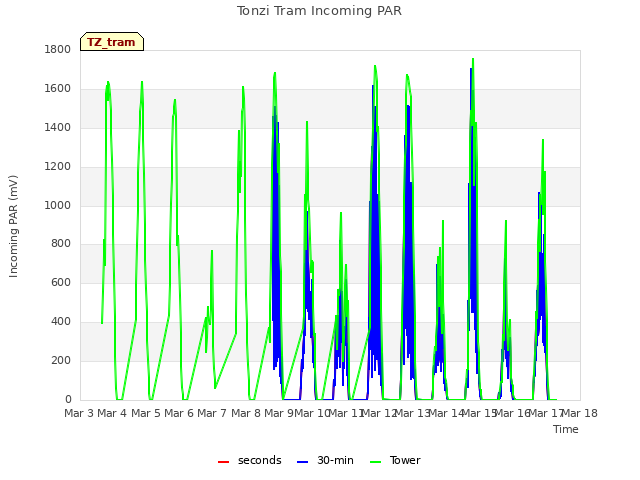Click the 1800 y-axis tick label

tap(58, 49)
